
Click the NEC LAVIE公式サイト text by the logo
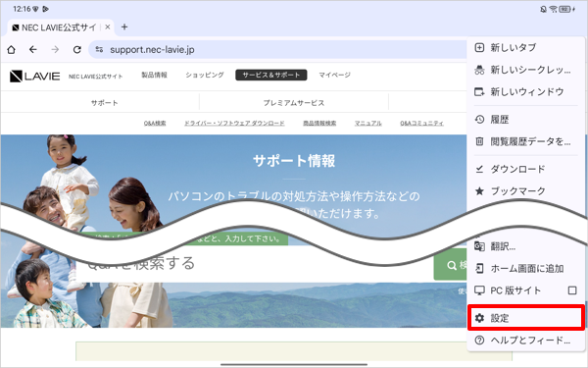click(x=96, y=77)
